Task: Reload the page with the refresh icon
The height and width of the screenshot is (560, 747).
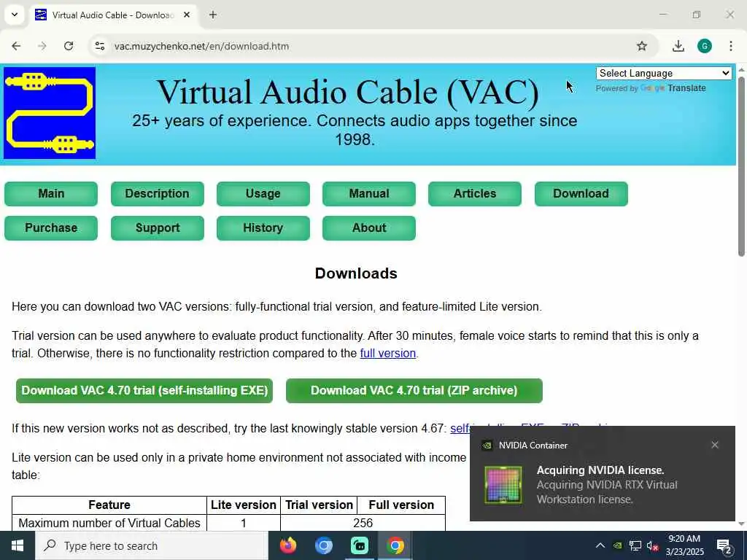Action: click(x=69, y=46)
